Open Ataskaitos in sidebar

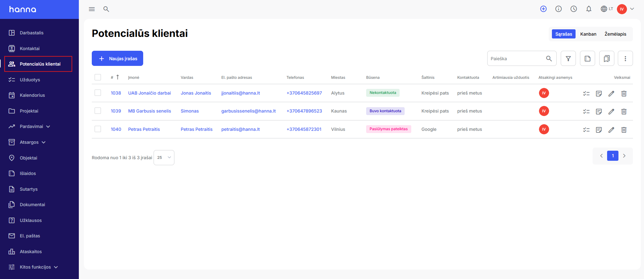pos(31,252)
